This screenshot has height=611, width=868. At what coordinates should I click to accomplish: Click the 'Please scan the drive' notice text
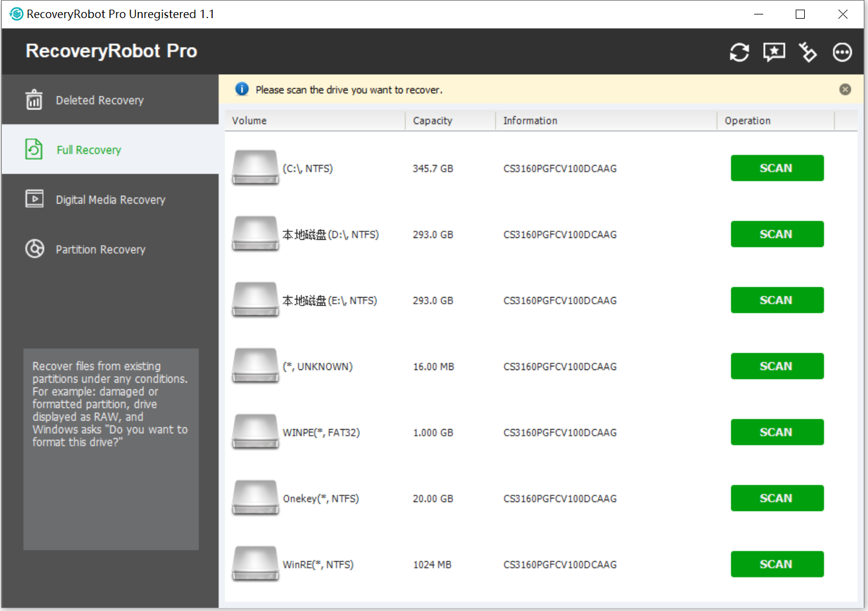tap(349, 90)
